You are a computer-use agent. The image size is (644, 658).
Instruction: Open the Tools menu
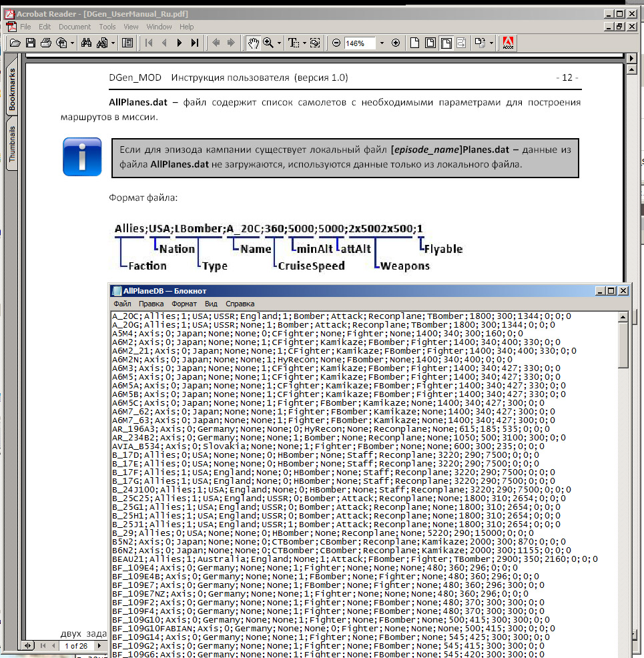click(107, 27)
